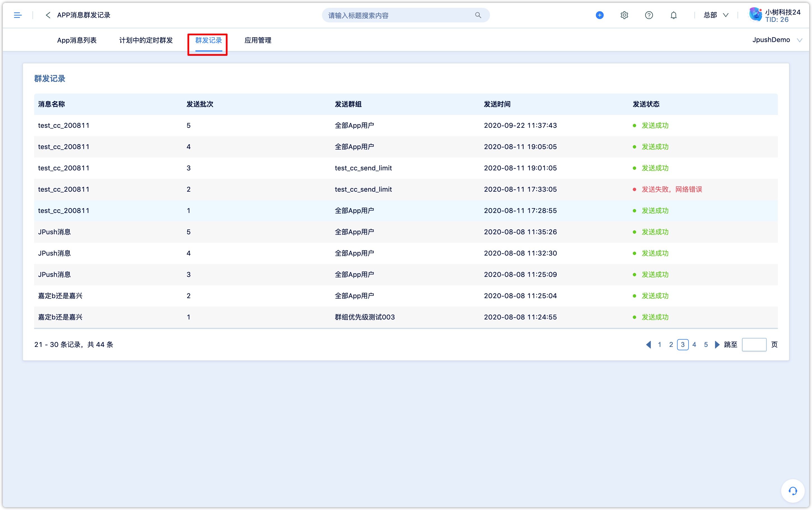Viewport: 812px width, 510px height.
Task: Click 发送成功 status in the 19:05:05 row
Action: click(655, 147)
